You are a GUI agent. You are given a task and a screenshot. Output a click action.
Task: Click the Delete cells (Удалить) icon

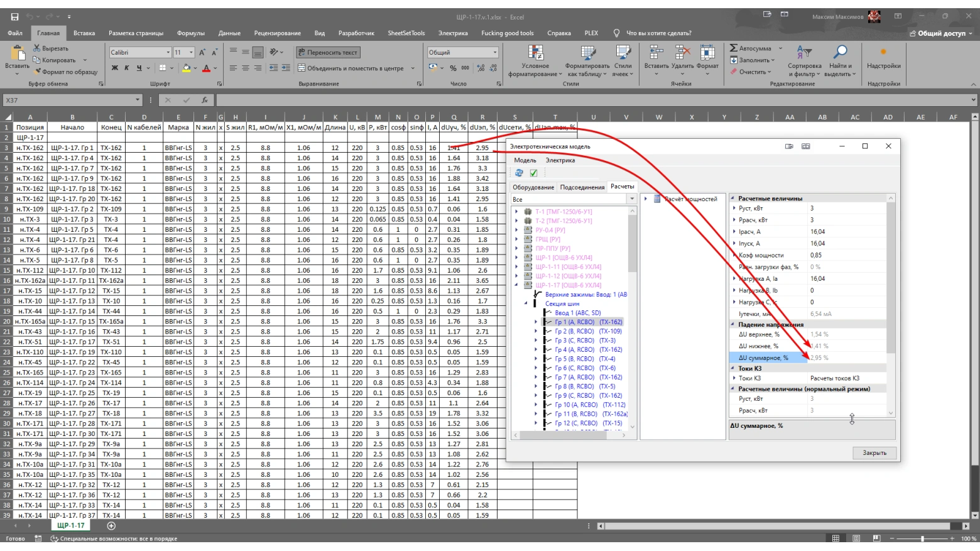coord(682,53)
